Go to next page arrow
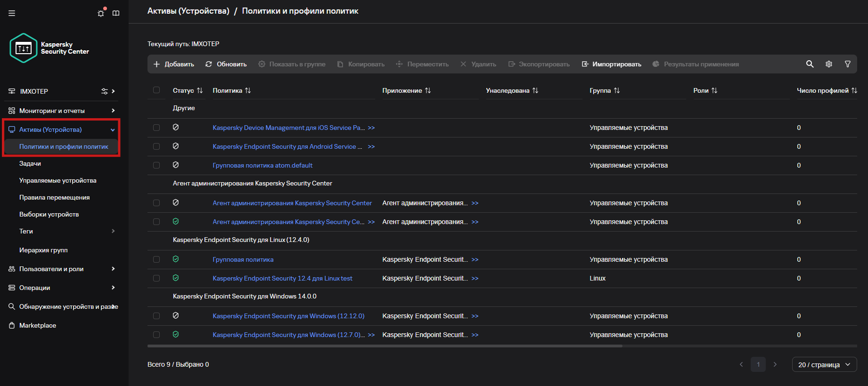Image resolution: width=868 pixels, height=386 pixels. 775,364
